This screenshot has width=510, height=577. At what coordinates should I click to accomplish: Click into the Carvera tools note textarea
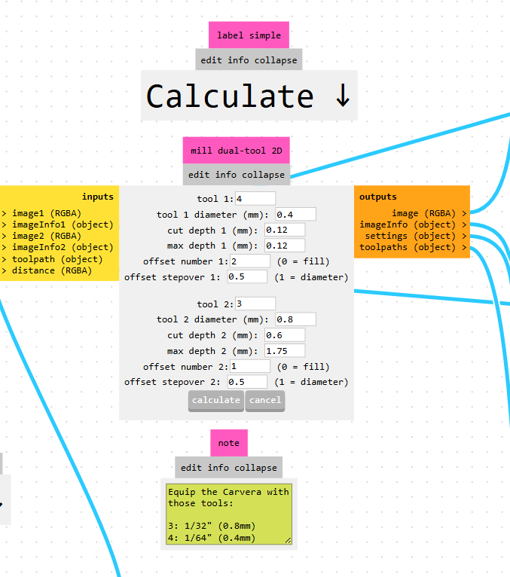click(229, 514)
